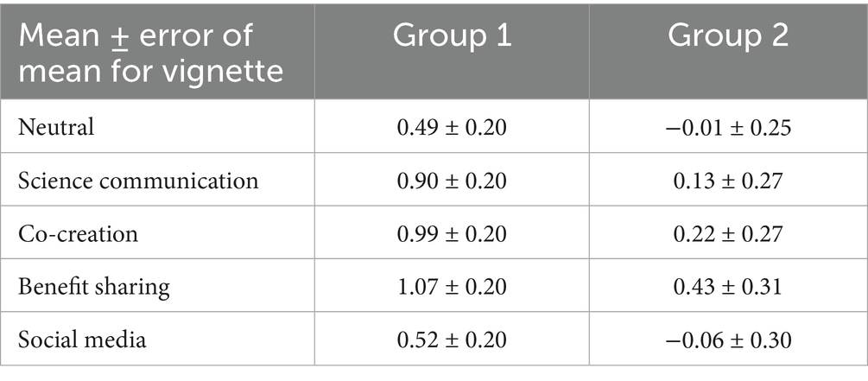Click the 0.22 ± 0.27 value
868x381 pixels.
pos(727,233)
